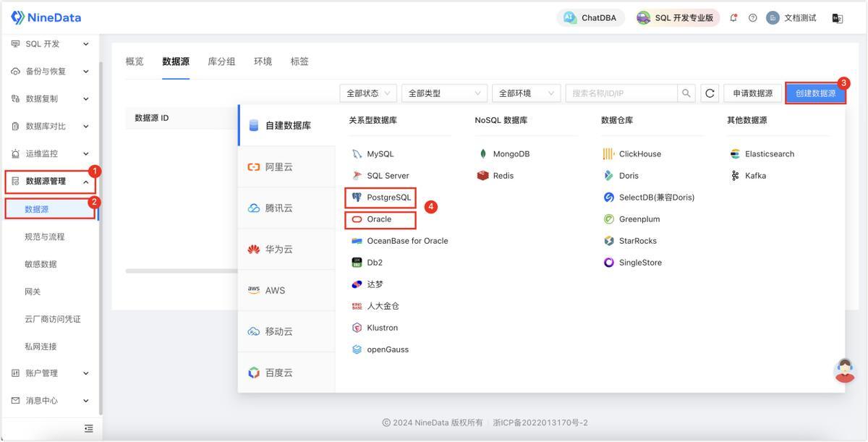The height and width of the screenshot is (442, 868).
Task: Choose MySQL database type
Action: pos(373,154)
